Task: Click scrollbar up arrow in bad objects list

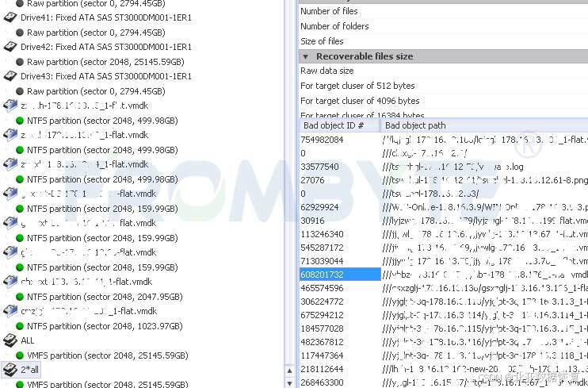Action: pos(289,371)
